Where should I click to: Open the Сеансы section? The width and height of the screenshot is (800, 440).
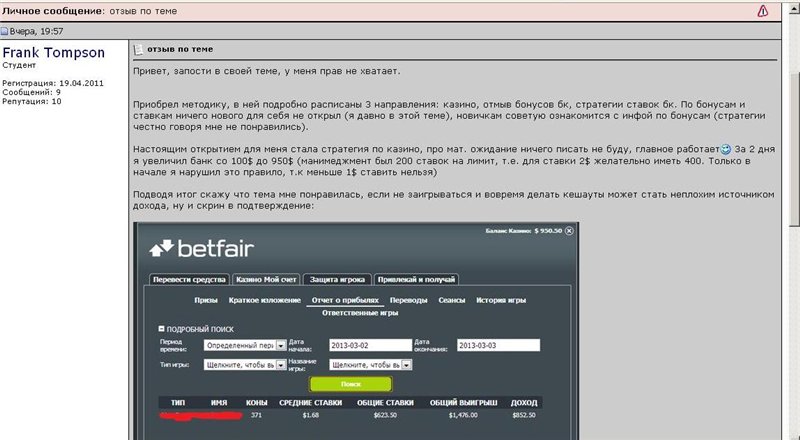[452, 300]
